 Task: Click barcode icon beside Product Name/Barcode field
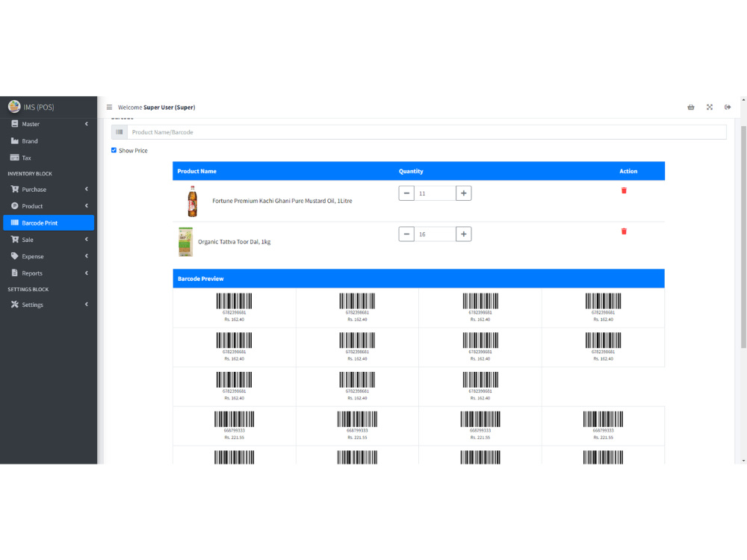point(119,132)
